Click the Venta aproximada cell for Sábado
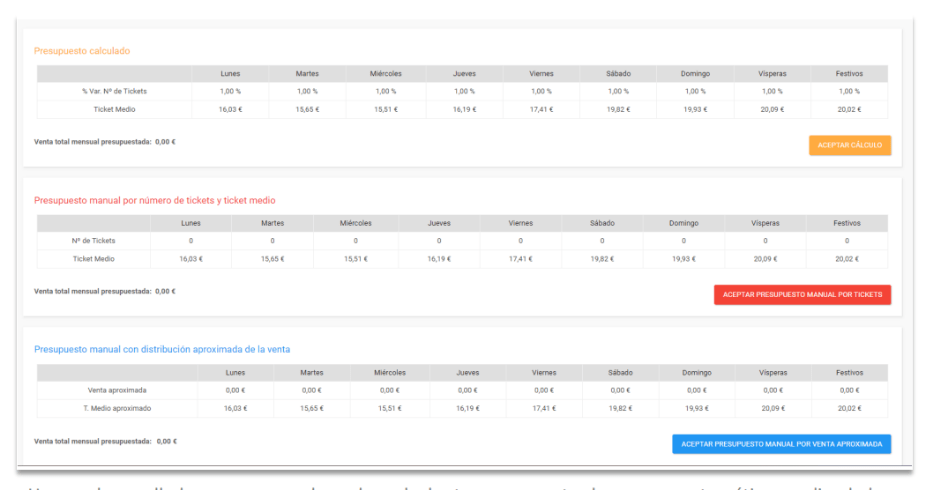 pyautogui.click(x=619, y=390)
